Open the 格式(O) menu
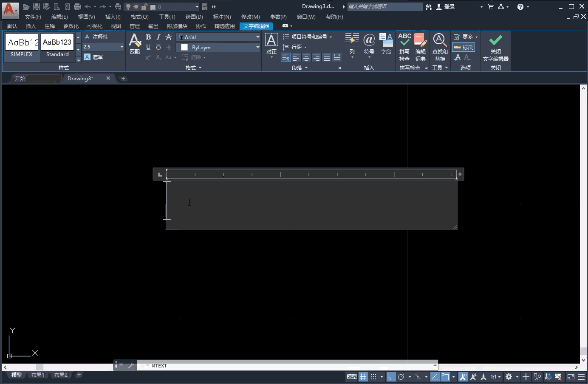The height and width of the screenshot is (384, 588). 139,17
